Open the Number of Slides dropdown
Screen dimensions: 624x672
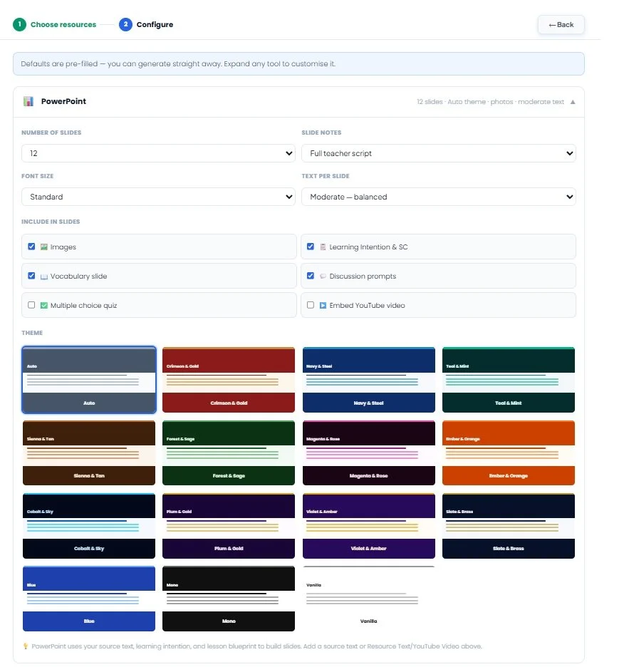coord(158,153)
